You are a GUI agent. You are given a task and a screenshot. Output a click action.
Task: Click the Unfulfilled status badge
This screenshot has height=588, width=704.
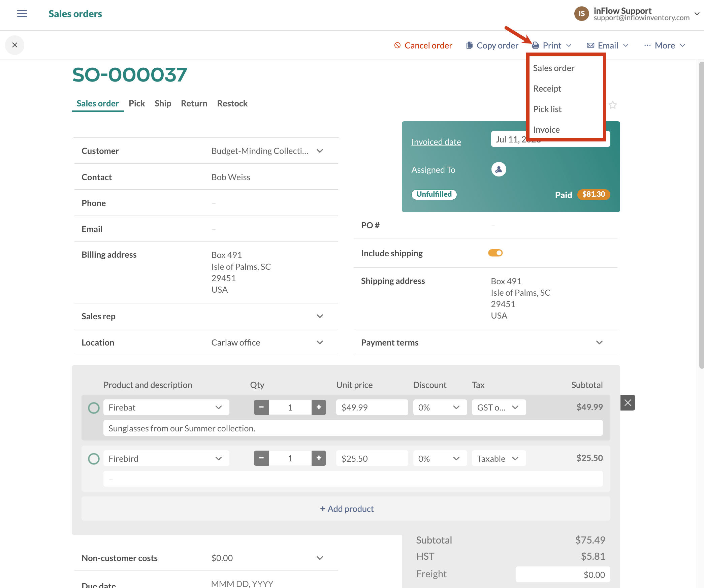434,194
